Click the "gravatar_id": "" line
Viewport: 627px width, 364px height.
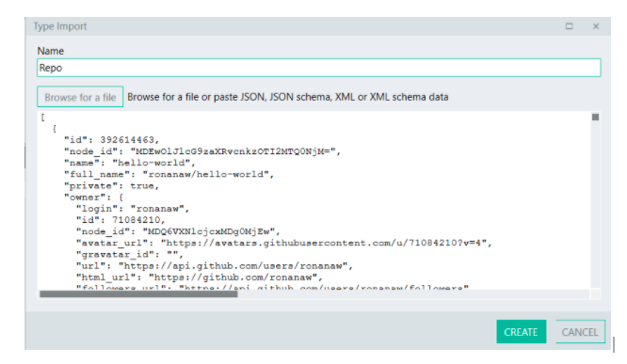pos(130,255)
